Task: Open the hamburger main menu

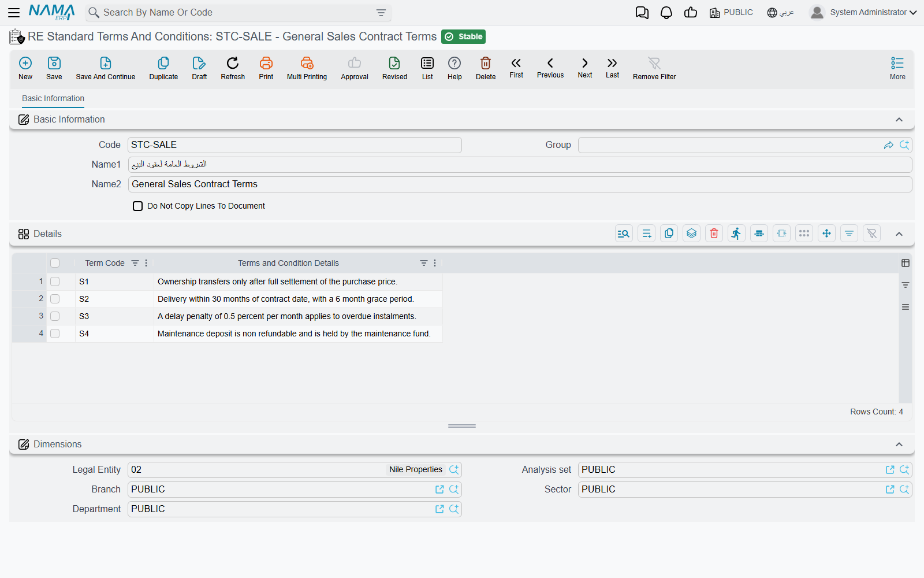Action: point(14,12)
